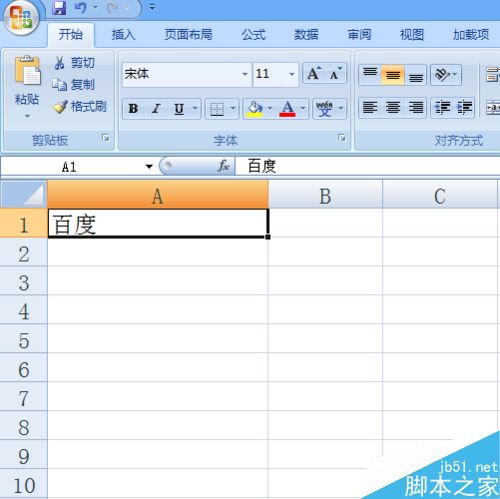The width and height of the screenshot is (500, 499).
Task: Open the 公式 tab
Action: point(254,34)
